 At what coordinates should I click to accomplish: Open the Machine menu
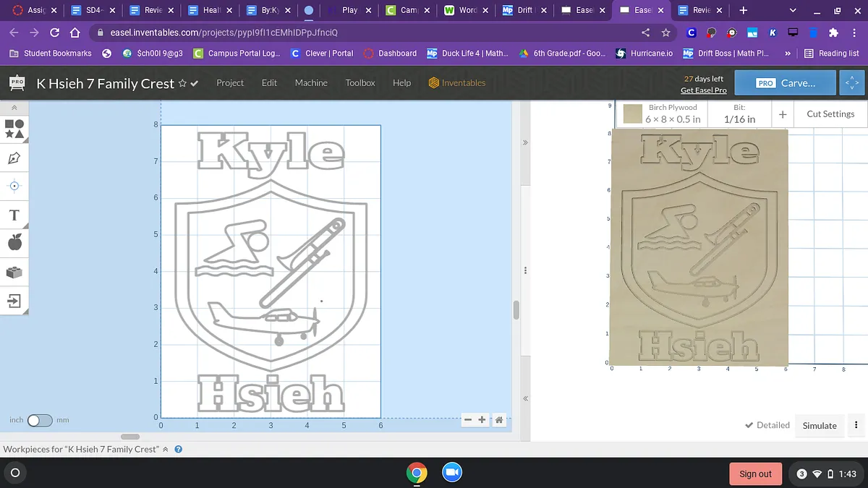(311, 83)
